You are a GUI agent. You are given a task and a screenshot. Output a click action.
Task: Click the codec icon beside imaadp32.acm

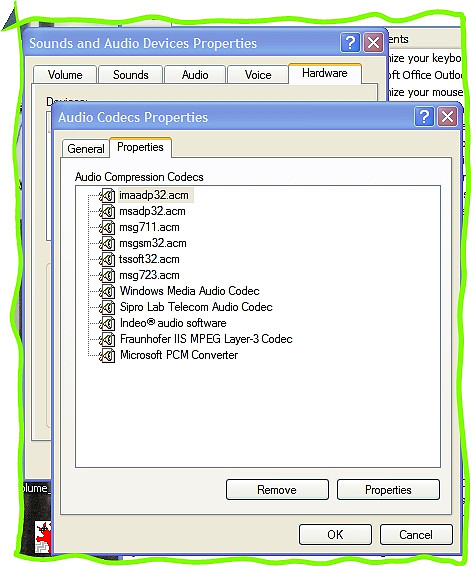pos(107,196)
